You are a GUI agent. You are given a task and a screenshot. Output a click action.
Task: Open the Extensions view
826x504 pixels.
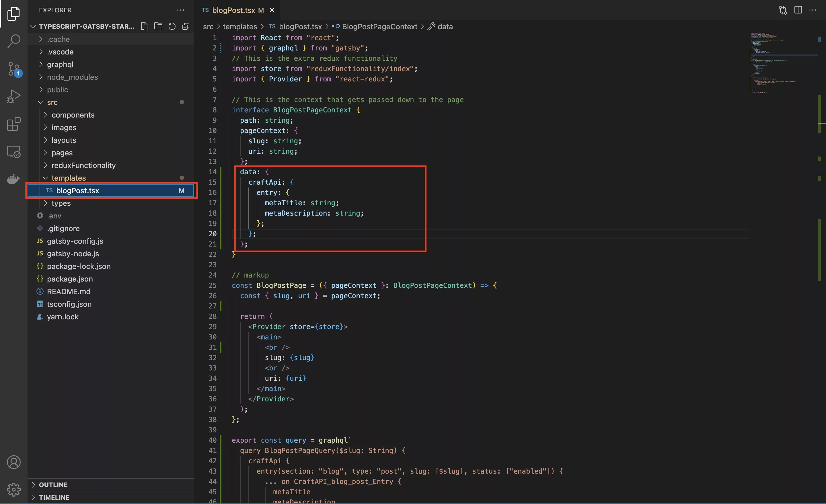tap(13, 124)
